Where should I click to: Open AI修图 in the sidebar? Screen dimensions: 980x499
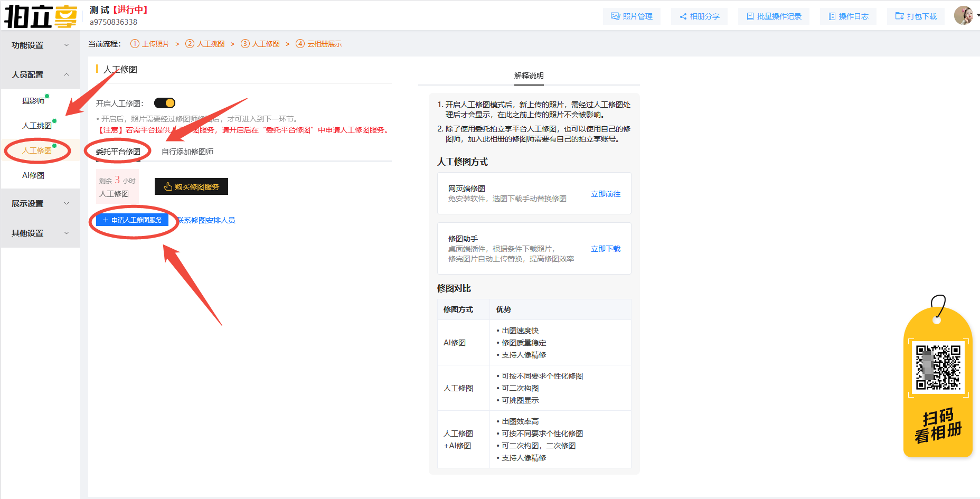(33, 175)
